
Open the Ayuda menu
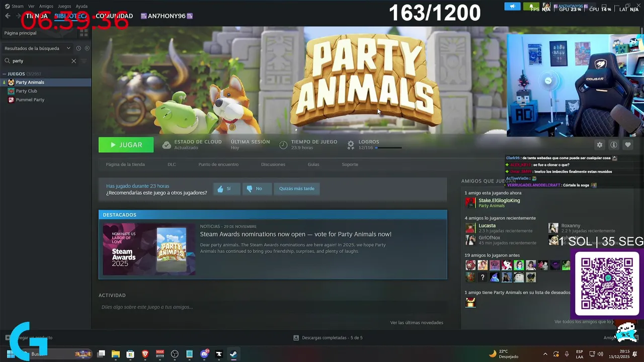82,7
